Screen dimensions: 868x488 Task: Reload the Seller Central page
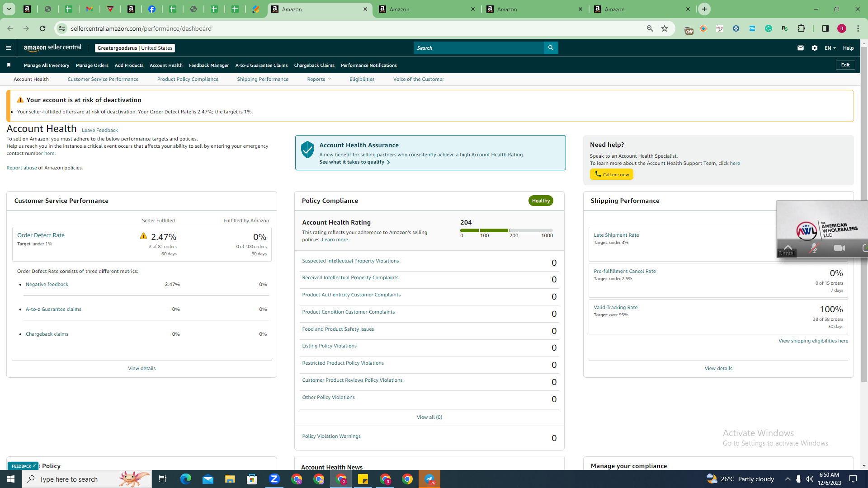coord(42,28)
